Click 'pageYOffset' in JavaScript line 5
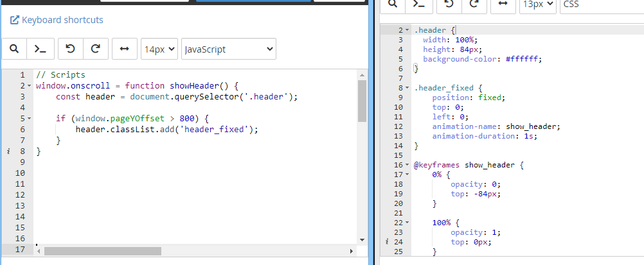 coord(138,119)
